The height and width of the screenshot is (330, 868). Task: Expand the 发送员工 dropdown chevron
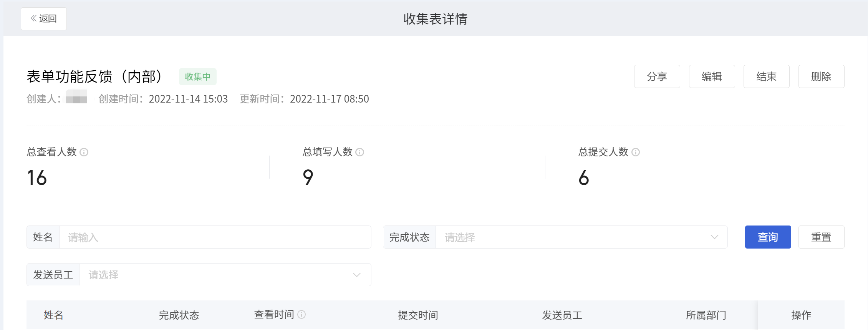pos(357,275)
